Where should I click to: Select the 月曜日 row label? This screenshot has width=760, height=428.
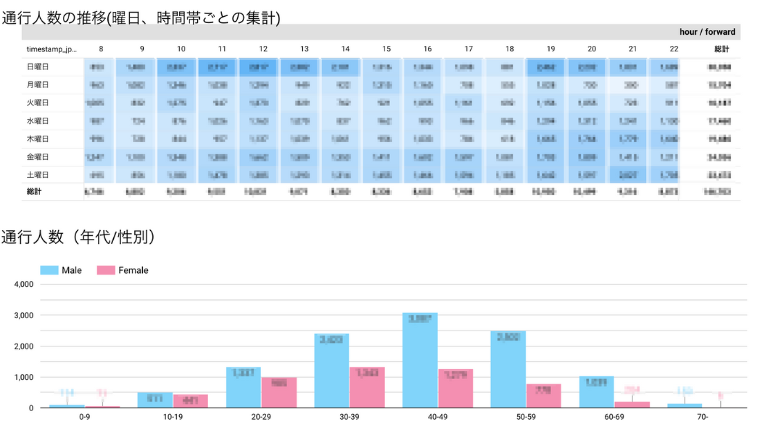point(38,85)
